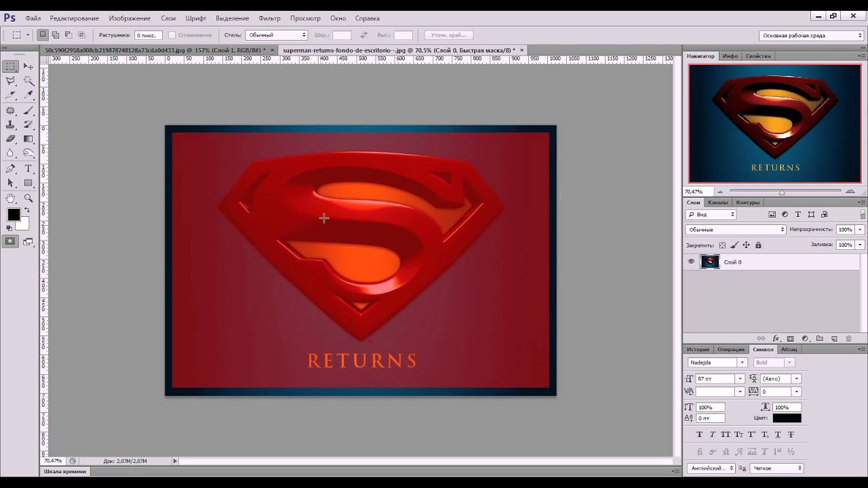This screenshot has width=868, height=488.
Task: Set the foreground color swatch
Action: pyautogui.click(x=14, y=214)
